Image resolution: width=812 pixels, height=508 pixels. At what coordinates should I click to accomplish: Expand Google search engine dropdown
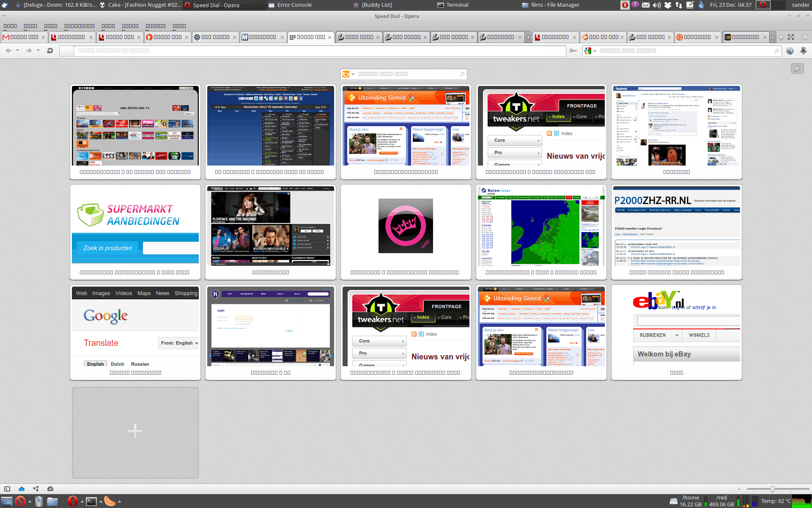point(595,51)
